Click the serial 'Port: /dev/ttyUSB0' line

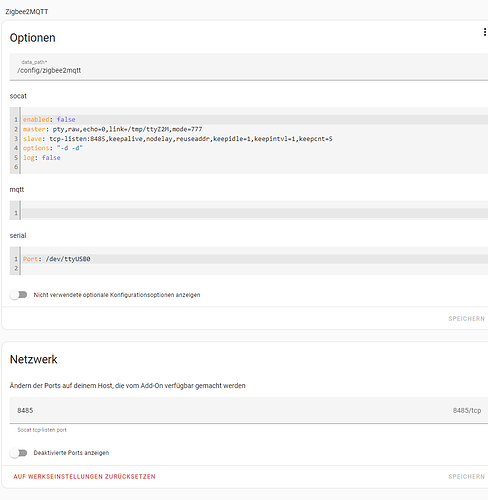[255, 259]
